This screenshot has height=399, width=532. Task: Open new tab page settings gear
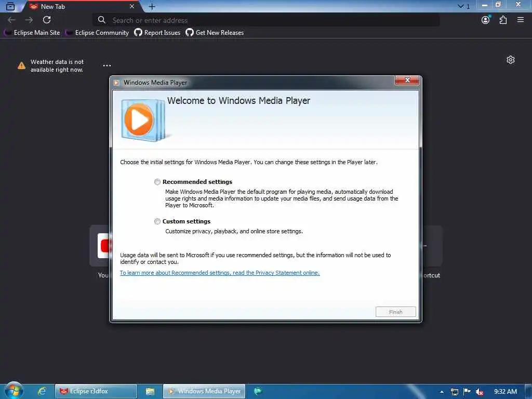[x=510, y=60]
